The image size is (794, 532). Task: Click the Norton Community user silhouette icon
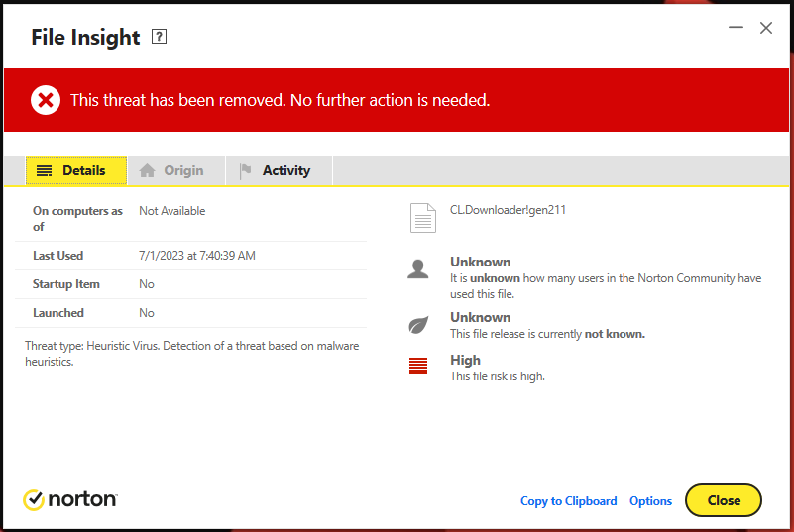tap(418, 269)
